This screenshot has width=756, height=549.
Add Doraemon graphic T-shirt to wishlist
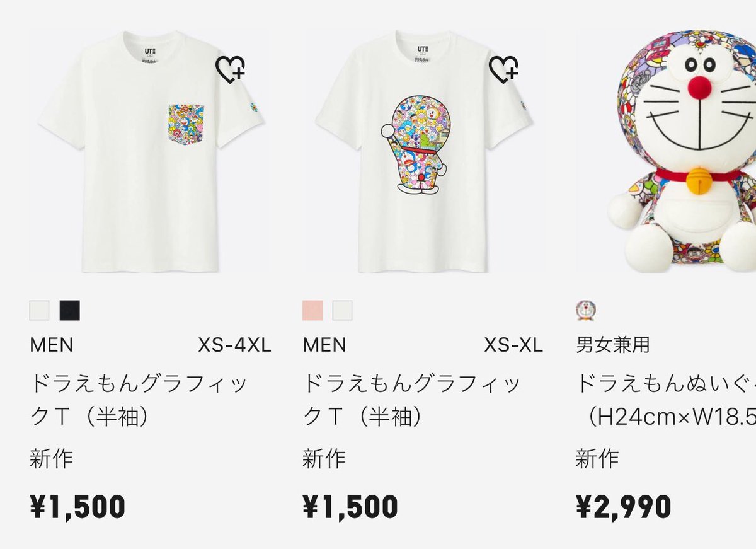pyautogui.click(x=503, y=69)
